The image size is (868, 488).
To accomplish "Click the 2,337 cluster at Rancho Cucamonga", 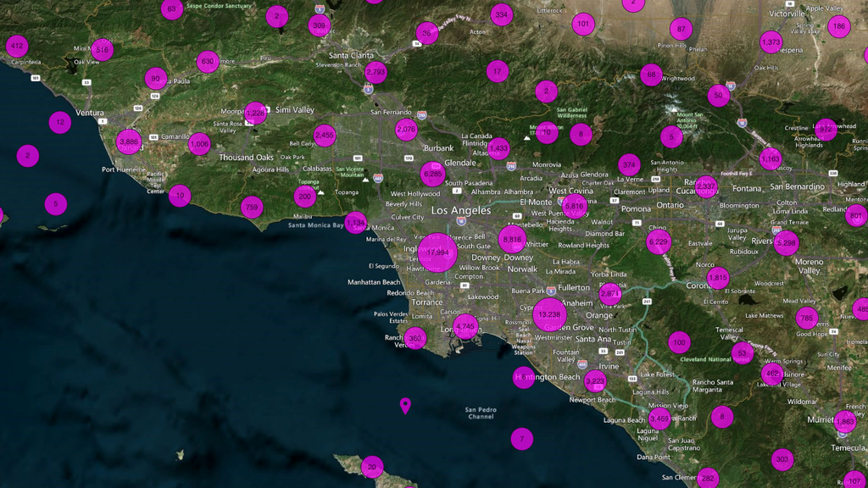I will 706,187.
